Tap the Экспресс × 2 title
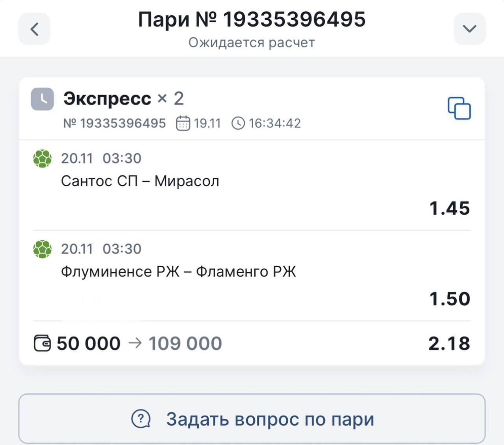 pos(123,99)
